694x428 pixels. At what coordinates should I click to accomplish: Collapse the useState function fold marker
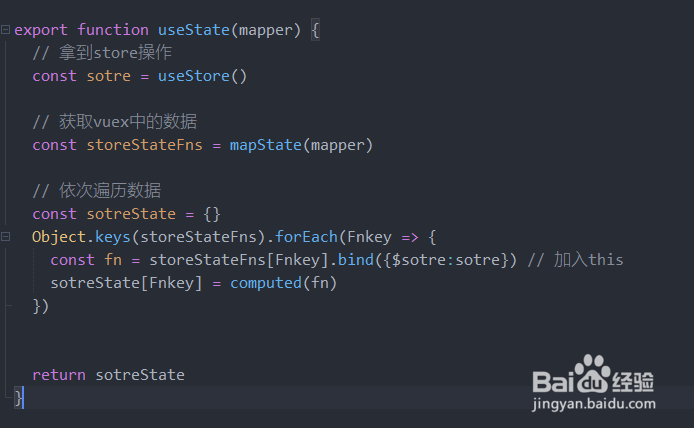[x=6, y=30]
